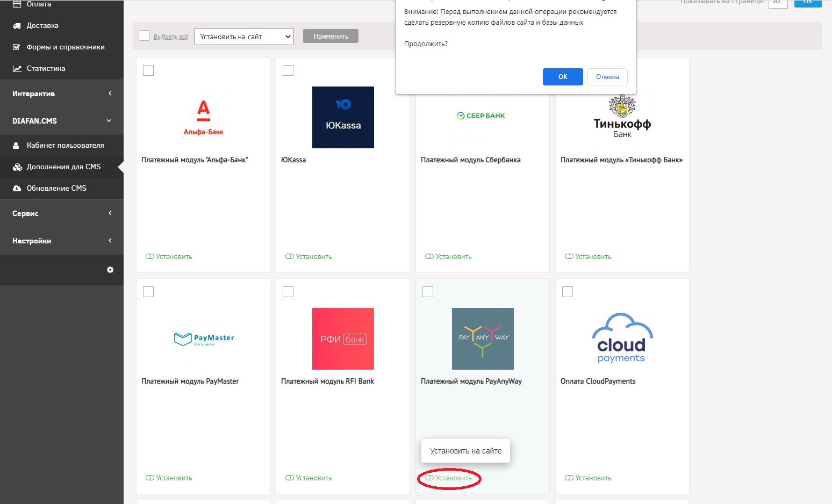Expand the Настройки sidebar section
Viewport: 832px width, 504px height.
(62, 241)
